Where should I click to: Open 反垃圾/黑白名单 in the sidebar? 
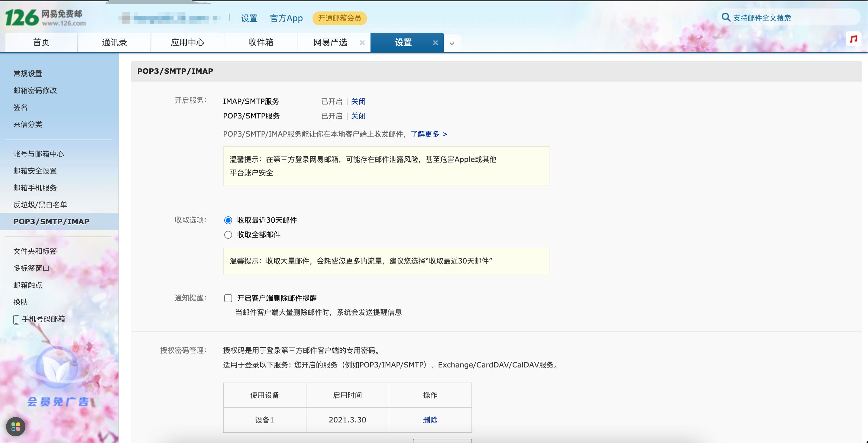(x=40, y=205)
